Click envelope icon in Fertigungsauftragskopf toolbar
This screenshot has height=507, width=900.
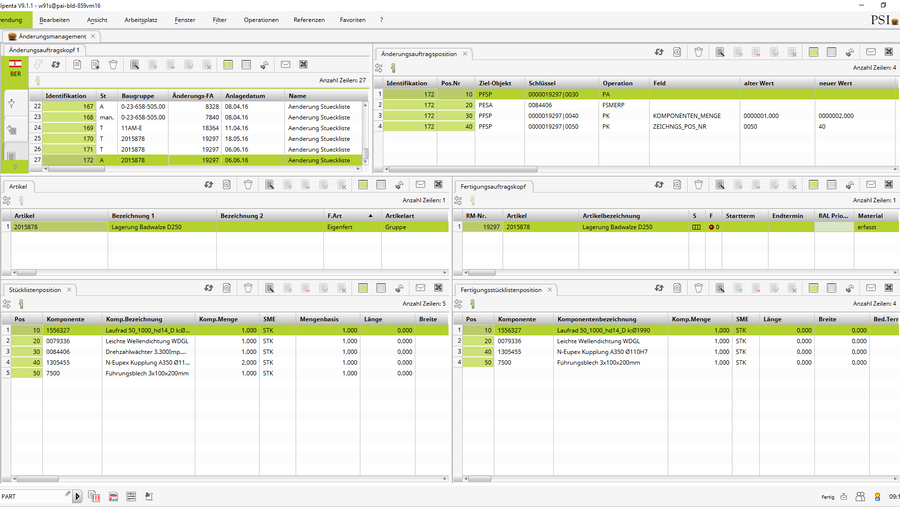(871, 185)
